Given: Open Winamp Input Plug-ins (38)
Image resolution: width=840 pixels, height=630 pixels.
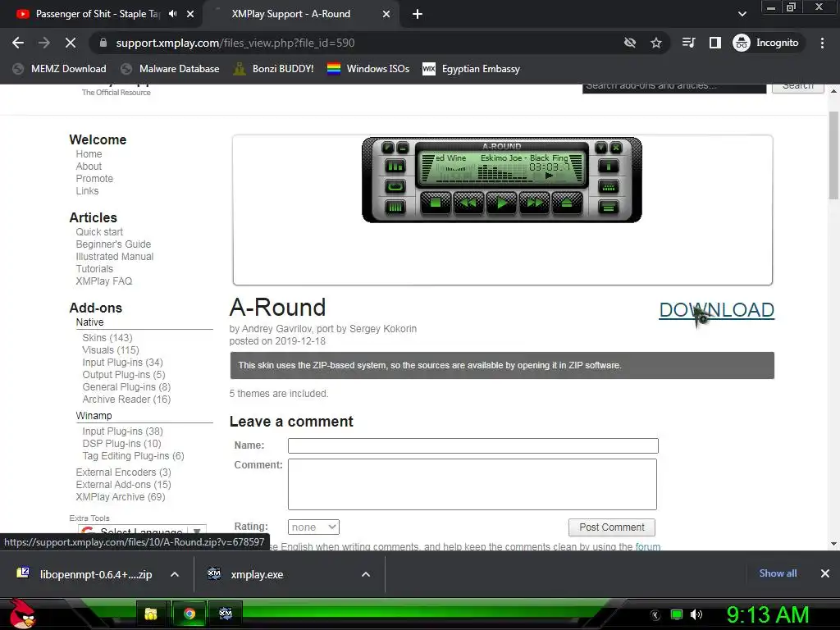Looking at the screenshot, I should tap(122, 431).
